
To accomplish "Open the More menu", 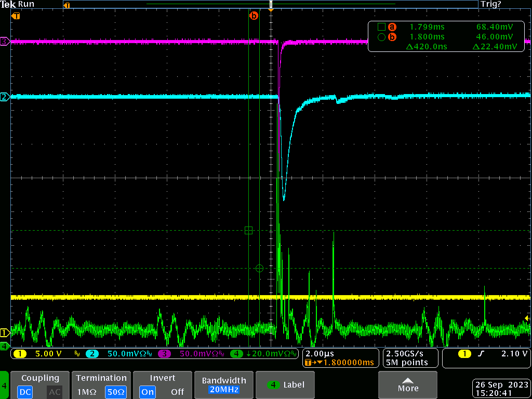I will [408, 385].
